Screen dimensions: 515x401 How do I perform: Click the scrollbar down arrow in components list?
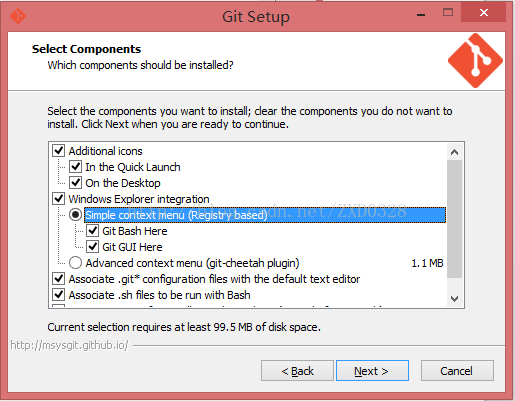pyautogui.click(x=454, y=298)
